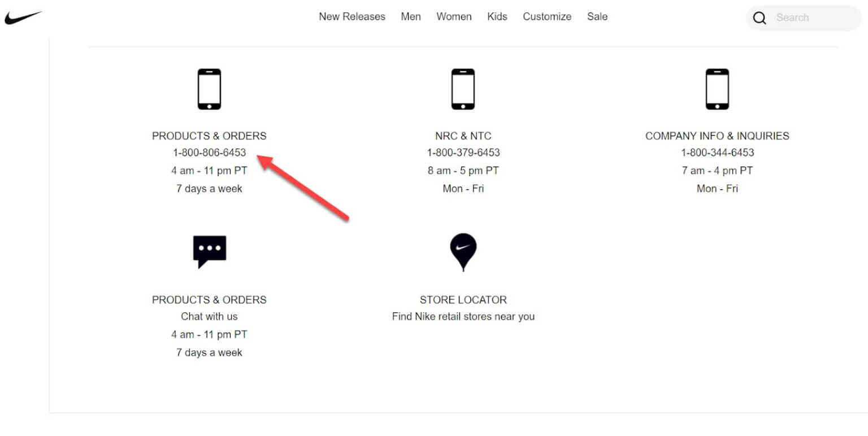Call the 1-800-806-6453 Products & Orders number
The height and width of the screenshot is (436, 868).
209,152
